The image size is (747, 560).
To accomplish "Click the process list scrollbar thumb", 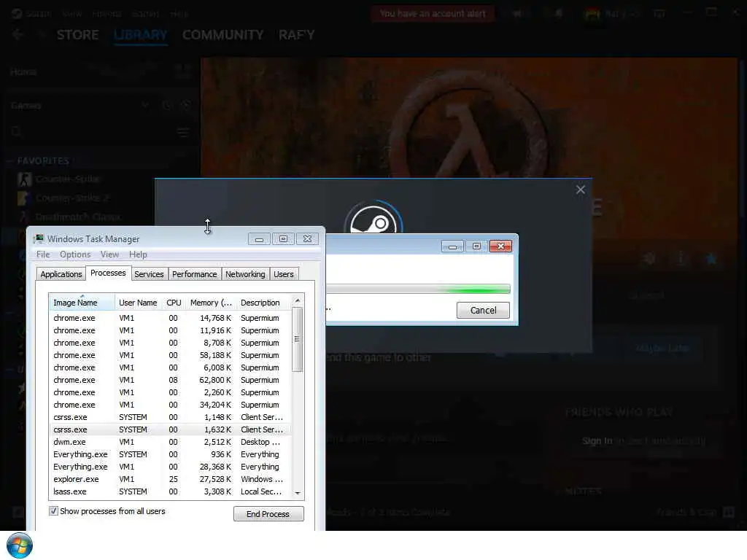I will click(298, 339).
